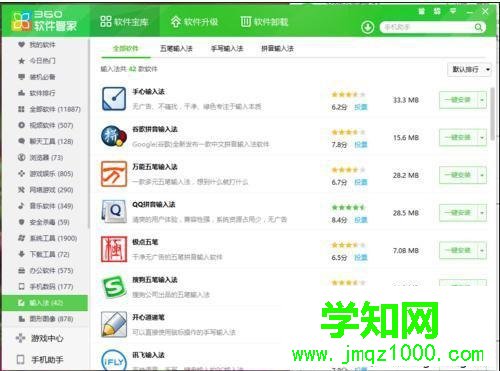Select 下载工具 (72) category
500x371 pixels.
[x=44, y=254]
